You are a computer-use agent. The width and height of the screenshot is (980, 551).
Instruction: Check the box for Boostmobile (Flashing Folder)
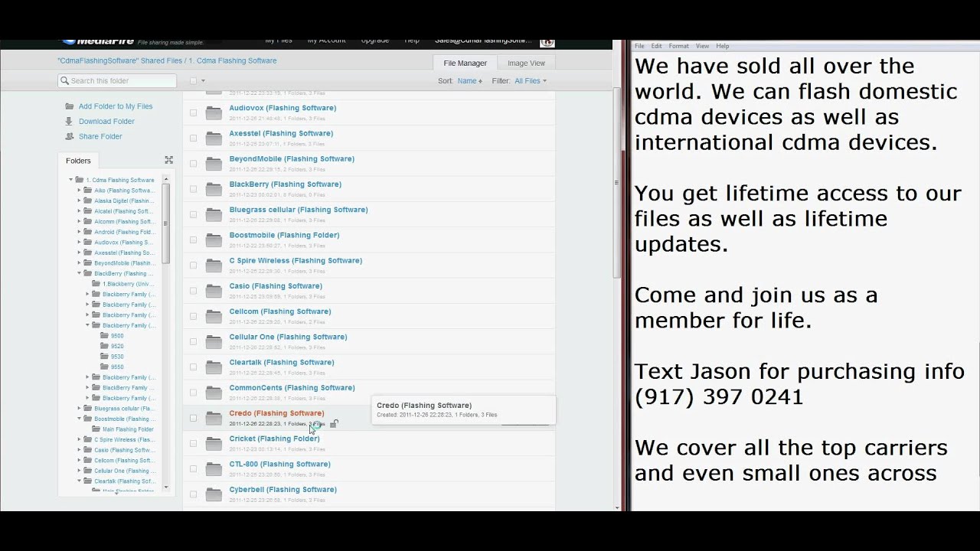coord(193,240)
